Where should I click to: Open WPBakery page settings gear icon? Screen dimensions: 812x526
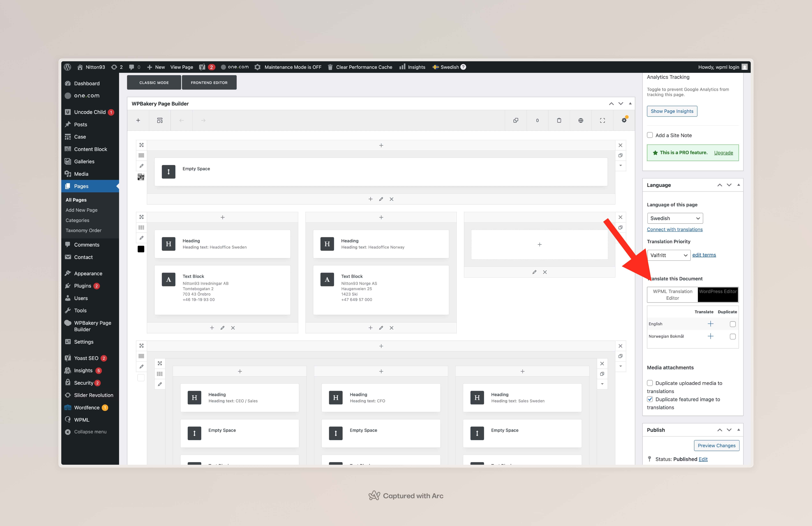(x=624, y=120)
